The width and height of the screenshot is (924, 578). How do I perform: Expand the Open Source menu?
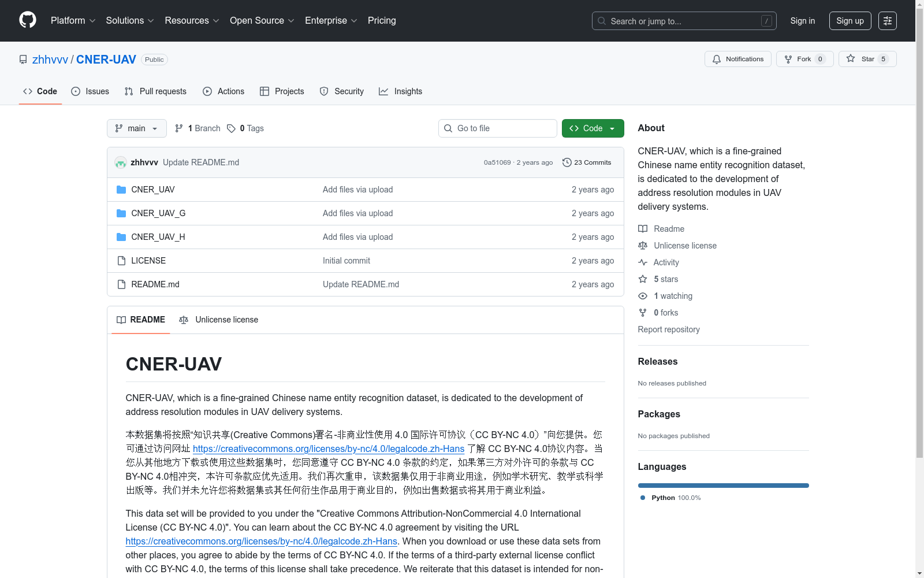point(262,20)
